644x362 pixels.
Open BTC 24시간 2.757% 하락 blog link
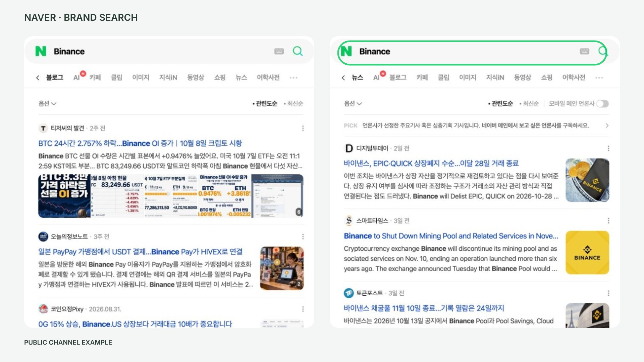pos(140,143)
